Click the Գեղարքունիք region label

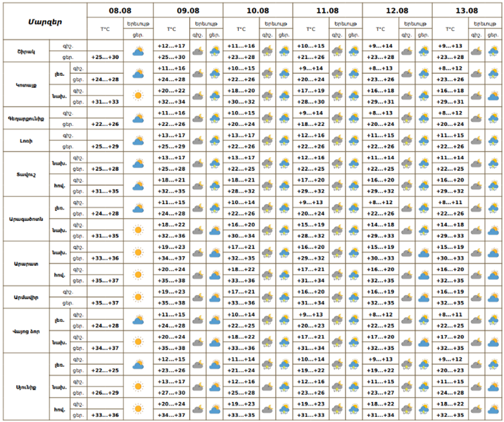pos(26,119)
